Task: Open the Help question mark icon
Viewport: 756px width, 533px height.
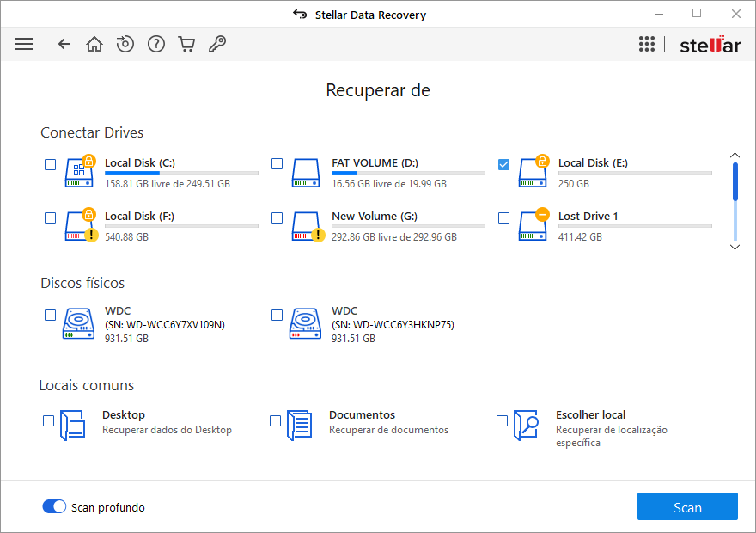Action: click(x=155, y=44)
